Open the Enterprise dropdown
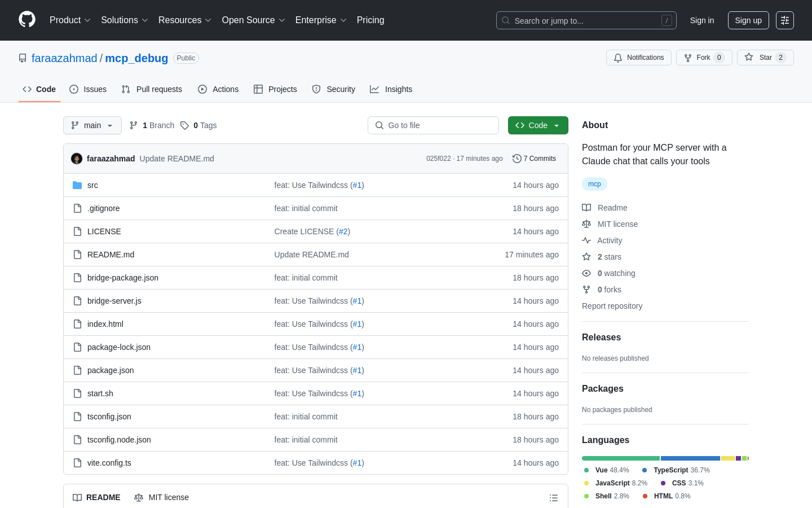This screenshot has height=508, width=812. click(x=321, y=20)
